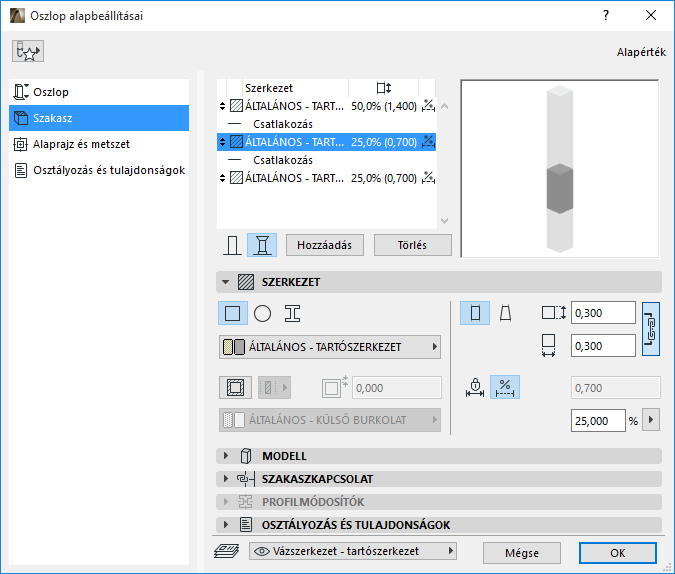Open the percent field arrow menu
The width and height of the screenshot is (675, 574).
651,419
